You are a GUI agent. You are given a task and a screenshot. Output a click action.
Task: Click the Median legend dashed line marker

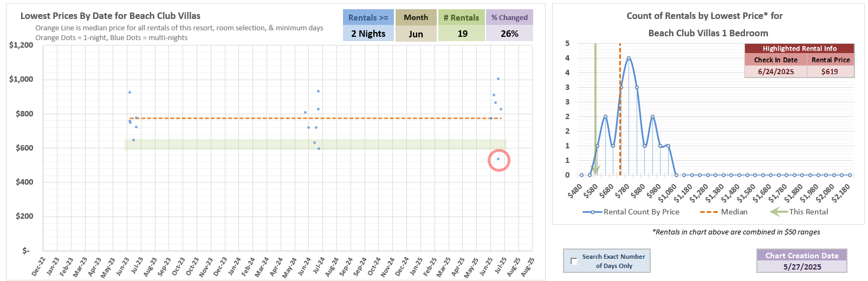click(709, 212)
